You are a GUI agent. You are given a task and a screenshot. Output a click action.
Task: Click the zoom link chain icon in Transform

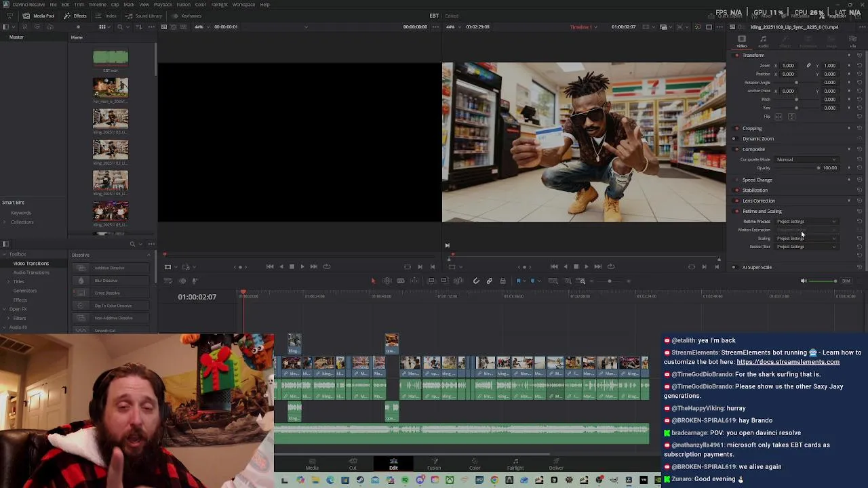[x=808, y=66]
